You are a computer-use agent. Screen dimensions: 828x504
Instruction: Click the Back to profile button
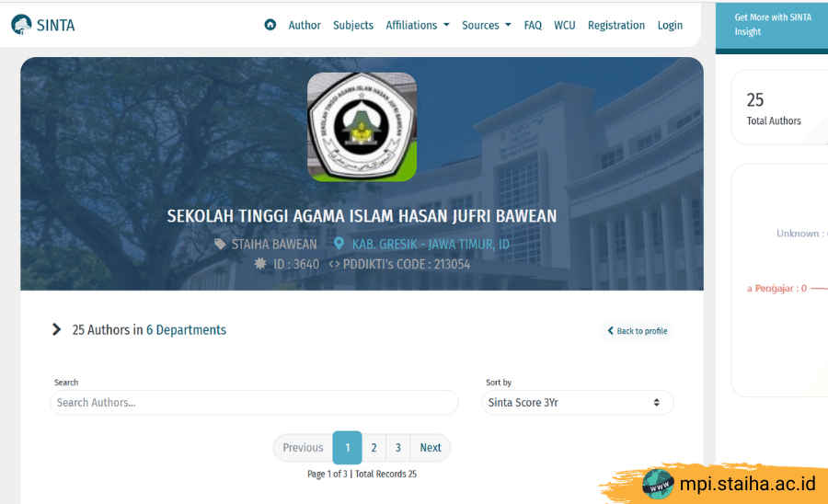coord(637,331)
